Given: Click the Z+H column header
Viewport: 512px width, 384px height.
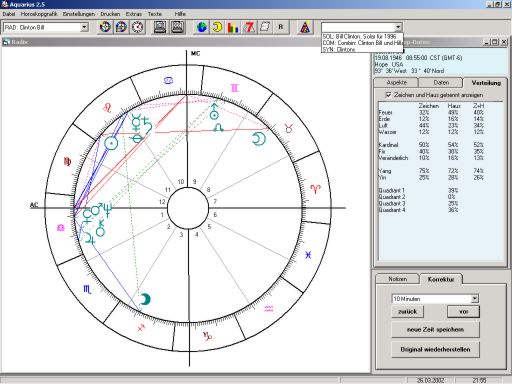Looking at the screenshot, I should [x=478, y=106].
